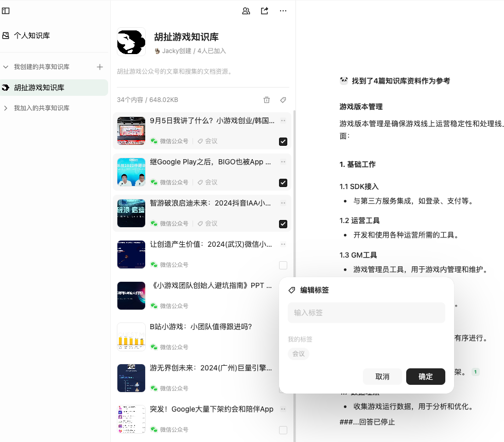Viewport: 504px width, 442px height.
Task: Uncheck the 继Google Play之后 item checkbox
Action: [283, 183]
